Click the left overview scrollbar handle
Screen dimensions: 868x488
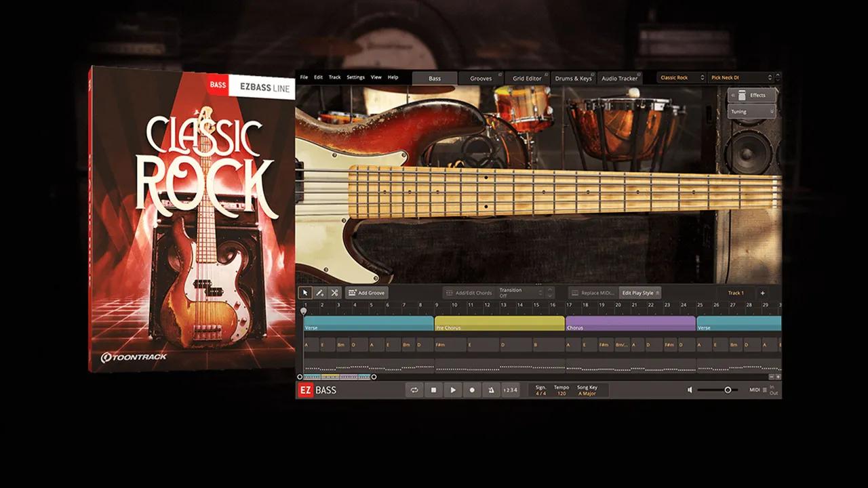(x=300, y=377)
